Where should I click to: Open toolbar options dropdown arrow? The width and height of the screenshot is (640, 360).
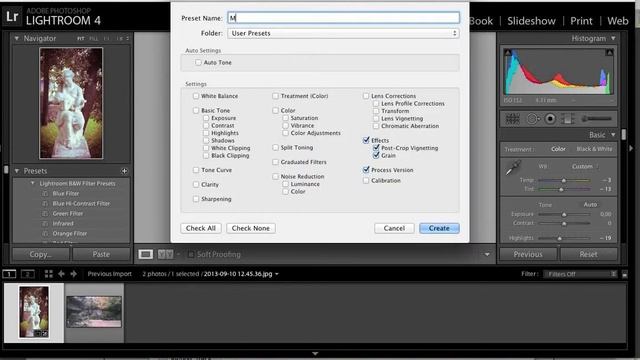487,254
